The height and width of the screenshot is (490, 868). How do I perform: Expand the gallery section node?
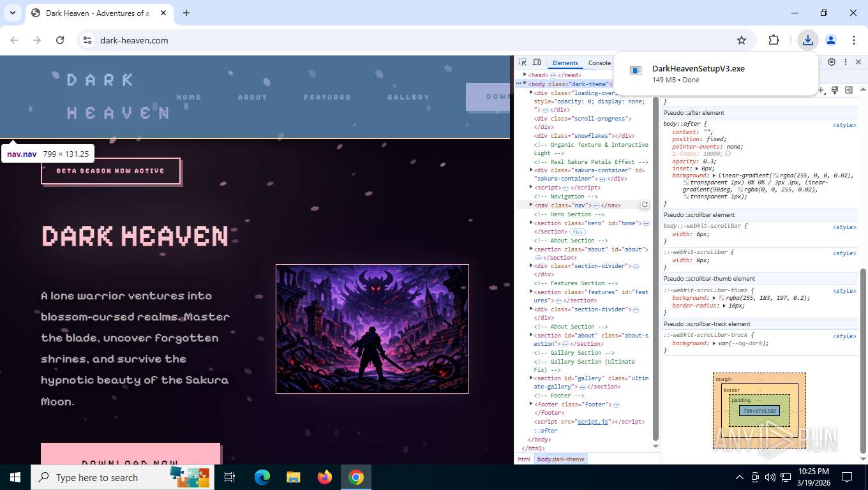tap(531, 378)
